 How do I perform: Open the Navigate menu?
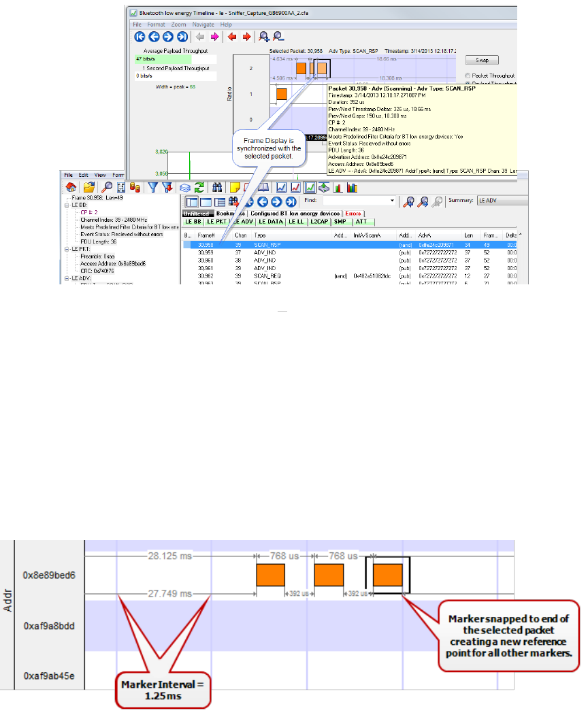[x=203, y=24]
